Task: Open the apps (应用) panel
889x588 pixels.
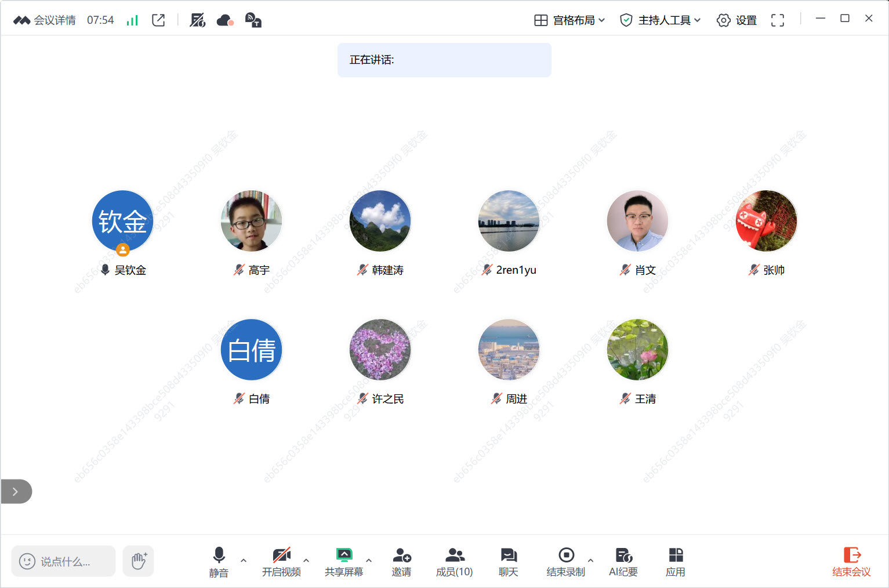Action: tap(675, 561)
